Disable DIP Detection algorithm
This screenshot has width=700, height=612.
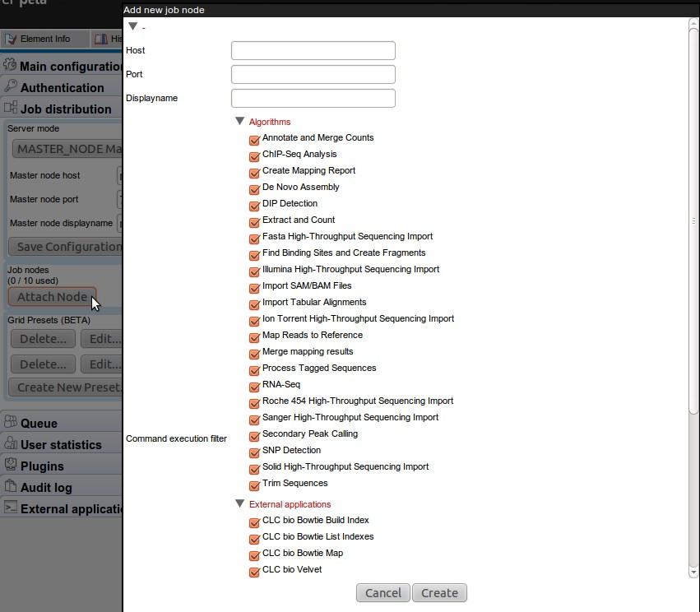254,206
